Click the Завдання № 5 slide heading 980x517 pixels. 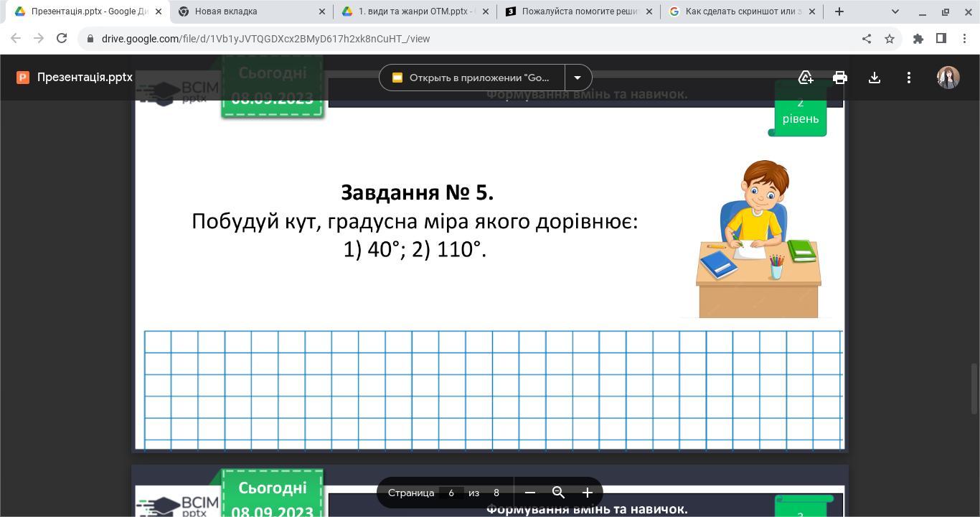(417, 192)
